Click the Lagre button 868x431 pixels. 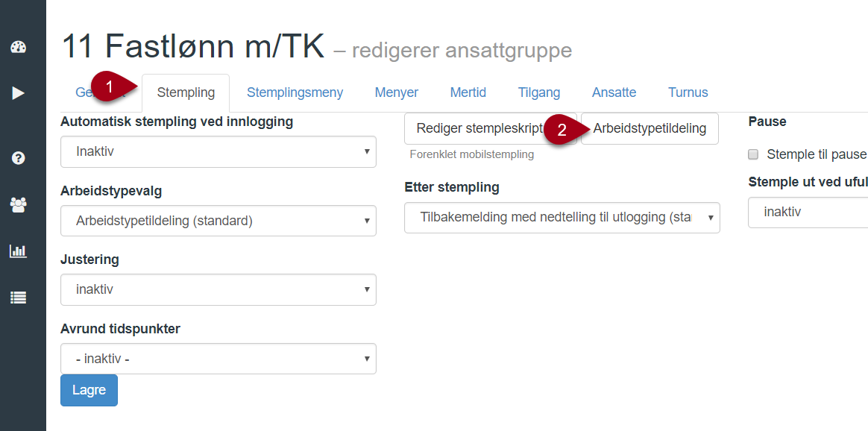click(x=89, y=390)
